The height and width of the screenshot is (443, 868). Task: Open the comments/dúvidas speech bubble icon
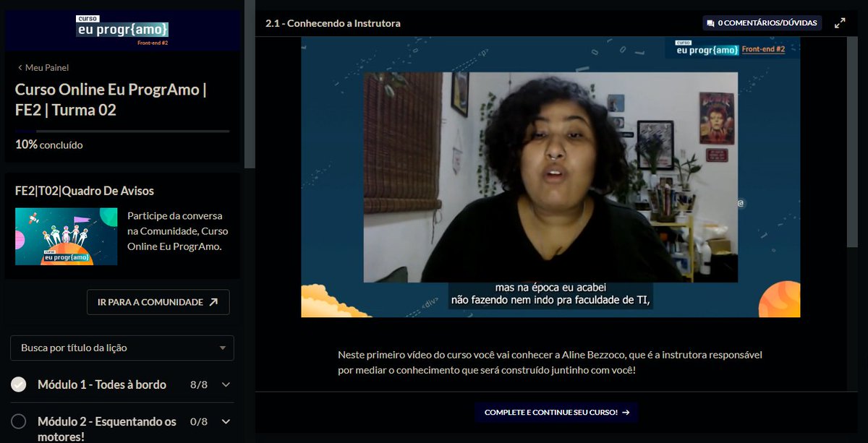pos(712,22)
